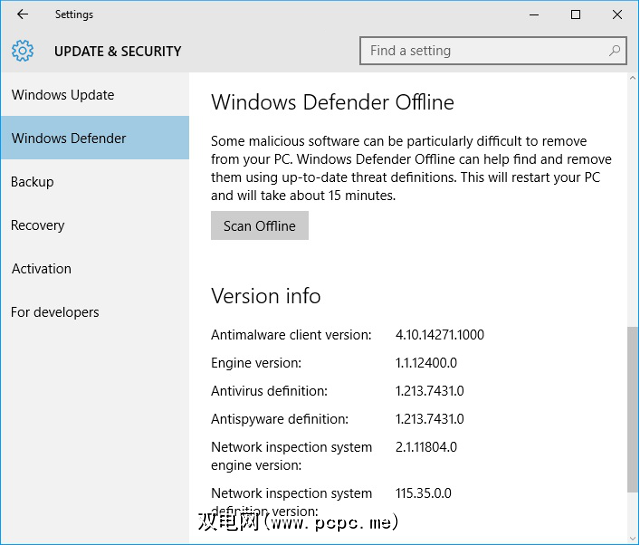Image resolution: width=640 pixels, height=545 pixels.
Task: Focus the Find a setting box
Action: (x=493, y=51)
